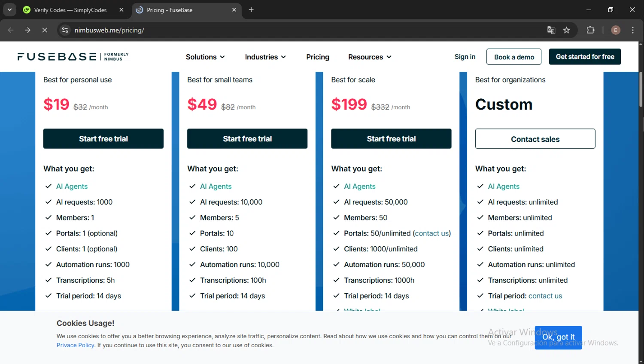Click the Cookies Usage! heading
Screen dimensions: 644x364
(85, 323)
